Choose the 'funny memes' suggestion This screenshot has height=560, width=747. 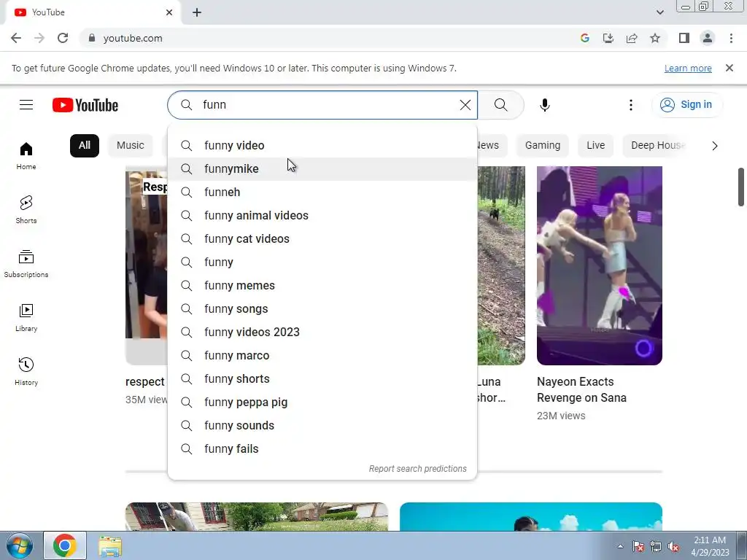click(x=322, y=285)
